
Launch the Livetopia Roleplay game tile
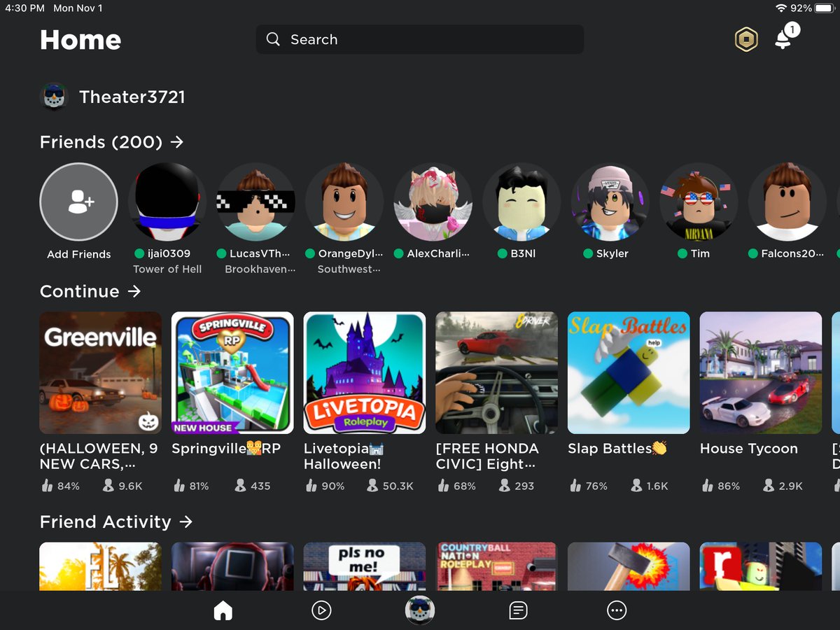[365, 373]
